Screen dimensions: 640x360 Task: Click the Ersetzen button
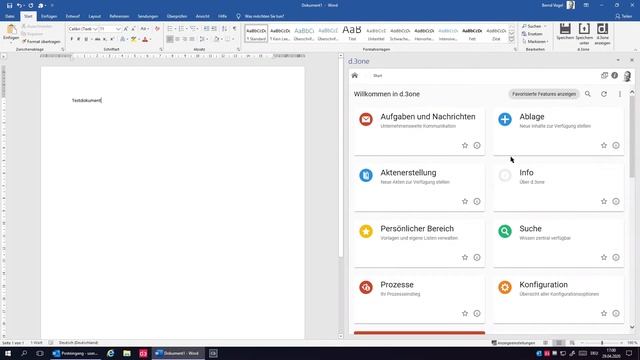point(532,34)
